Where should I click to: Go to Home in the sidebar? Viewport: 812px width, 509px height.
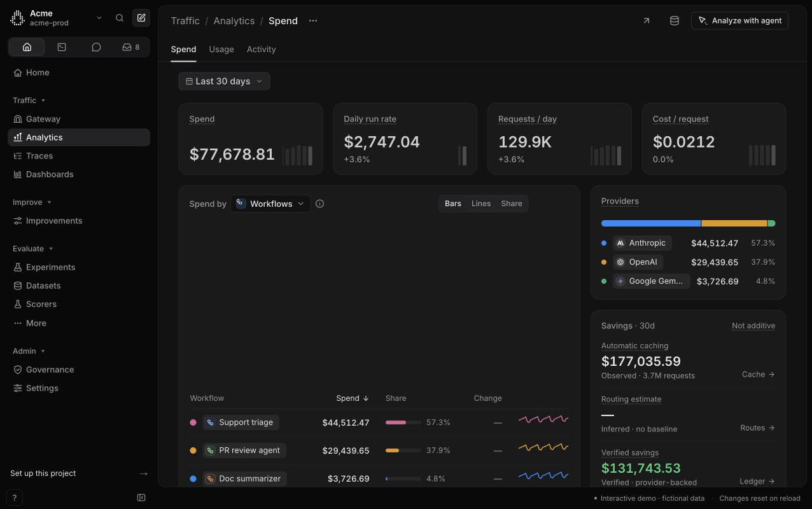79,73
